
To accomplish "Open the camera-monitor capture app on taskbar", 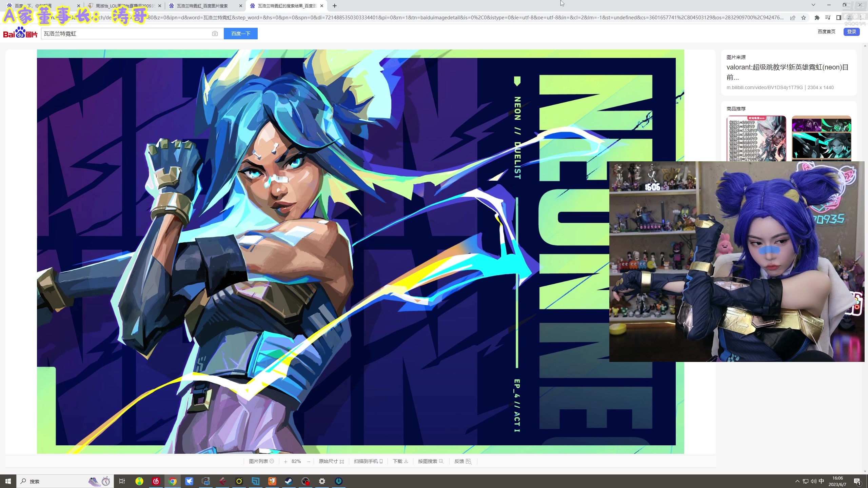I will [206, 481].
